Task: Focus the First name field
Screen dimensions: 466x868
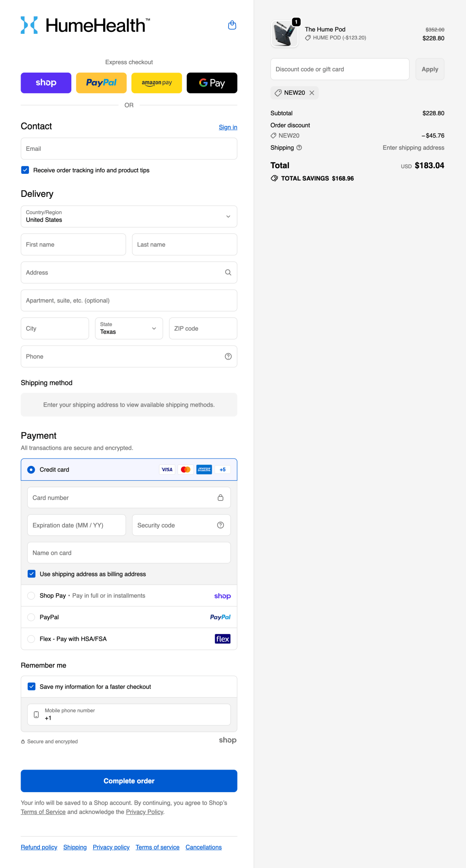Action: [73, 244]
